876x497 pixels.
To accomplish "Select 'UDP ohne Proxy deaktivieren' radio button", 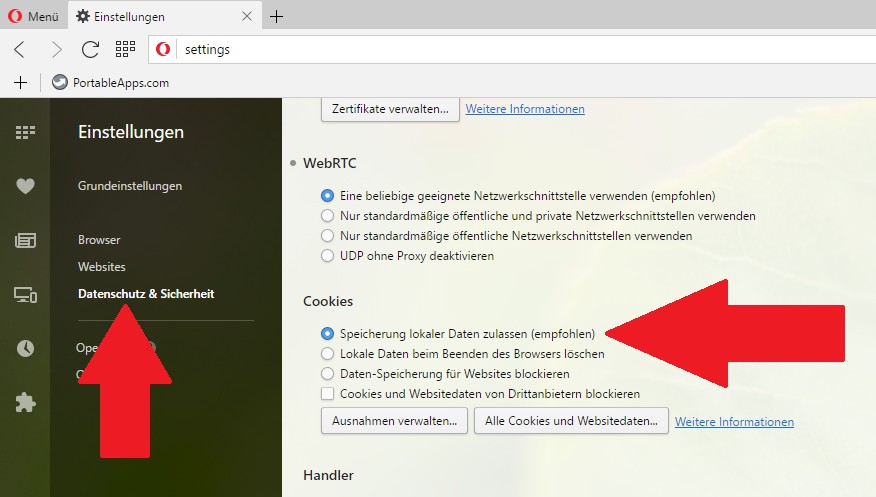I will click(327, 255).
